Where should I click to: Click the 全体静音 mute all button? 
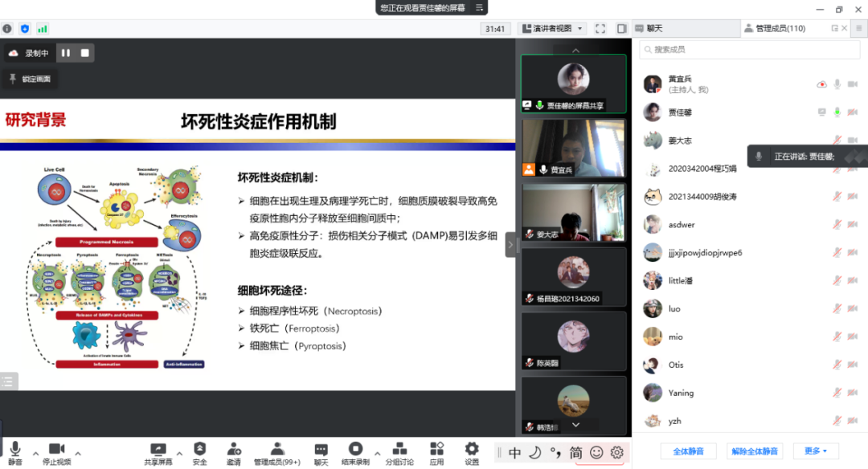(x=688, y=451)
